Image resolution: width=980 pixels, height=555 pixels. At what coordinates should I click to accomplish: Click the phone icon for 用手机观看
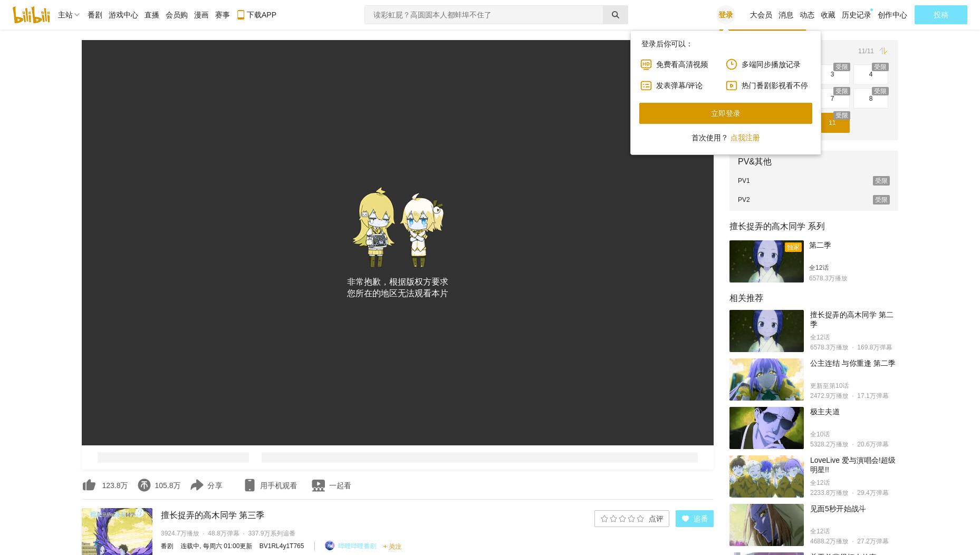[250, 485]
